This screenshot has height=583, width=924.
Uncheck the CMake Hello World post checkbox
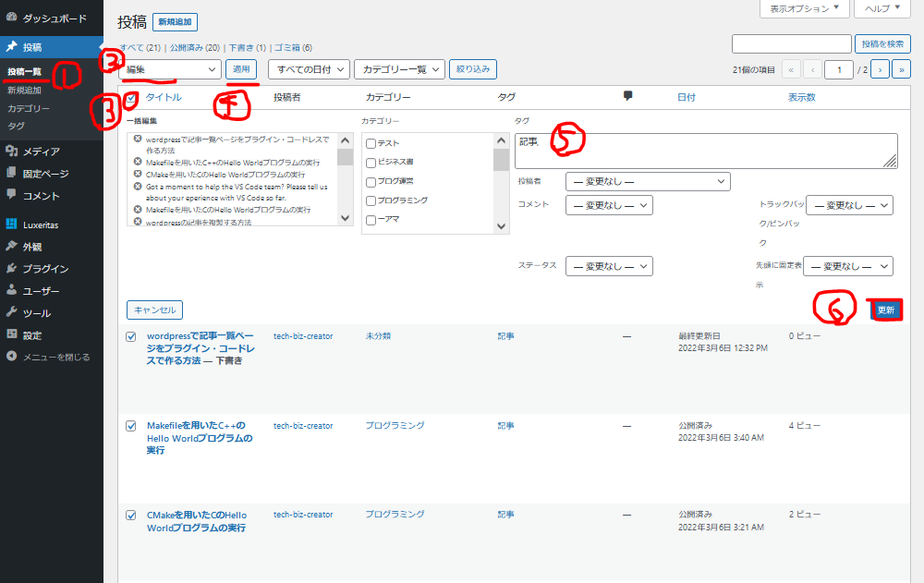pos(131,516)
